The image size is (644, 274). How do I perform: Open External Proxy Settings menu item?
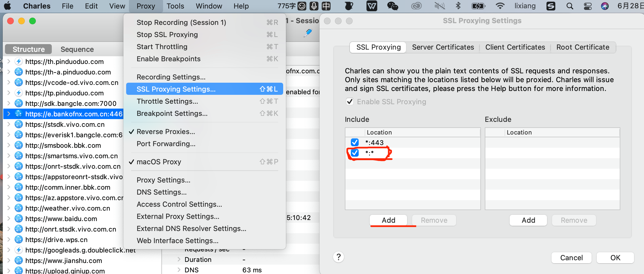(205, 216)
